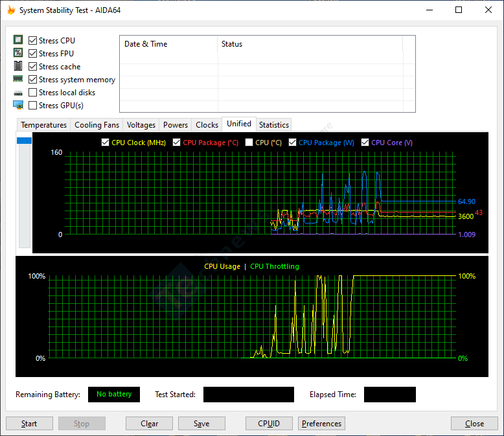The image size is (504, 436).
Task: Open the Statistics tab
Action: coord(274,125)
